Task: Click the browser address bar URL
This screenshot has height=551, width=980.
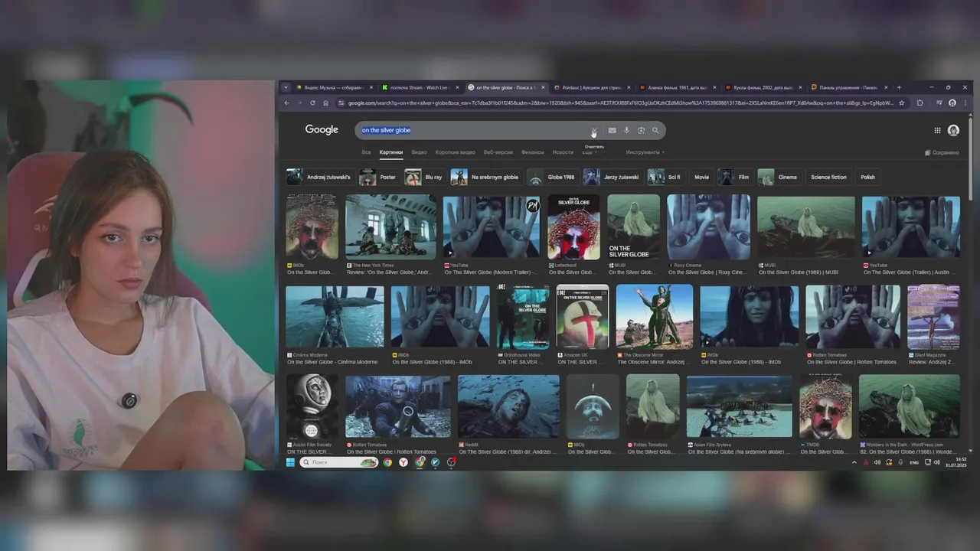Action: pyautogui.click(x=620, y=103)
